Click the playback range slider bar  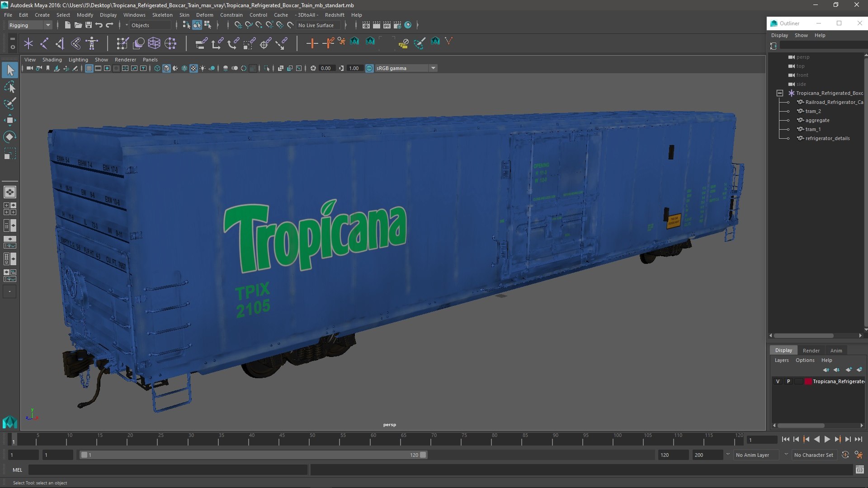254,455
